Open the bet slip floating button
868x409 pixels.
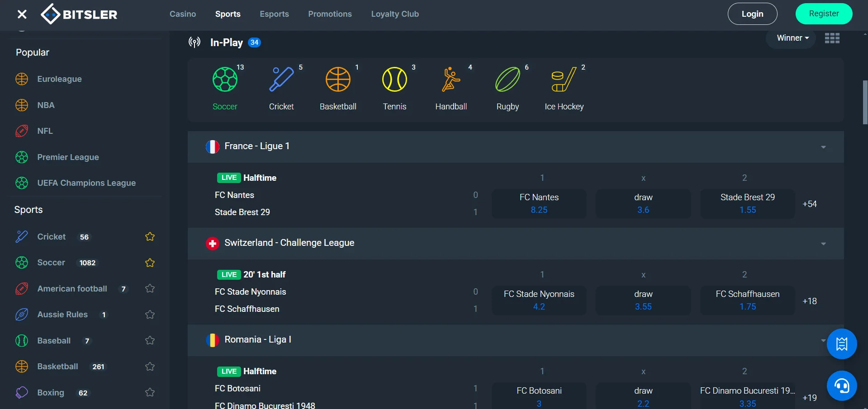point(842,344)
